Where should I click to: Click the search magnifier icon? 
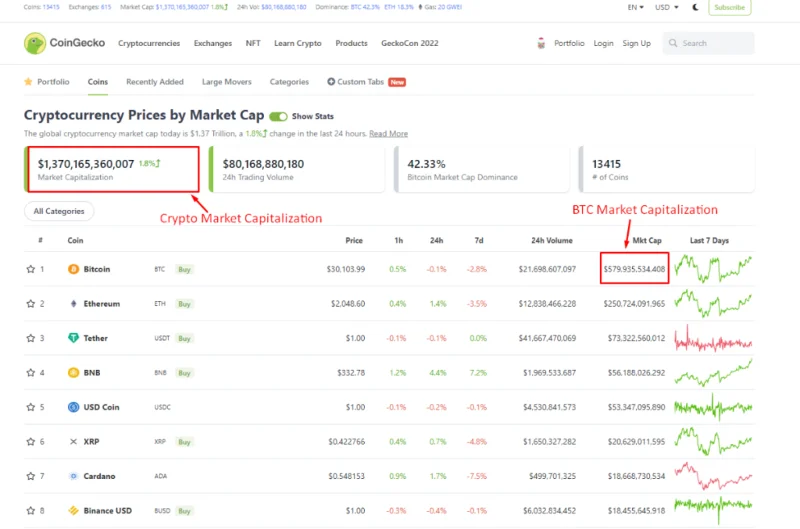pyautogui.click(x=673, y=43)
